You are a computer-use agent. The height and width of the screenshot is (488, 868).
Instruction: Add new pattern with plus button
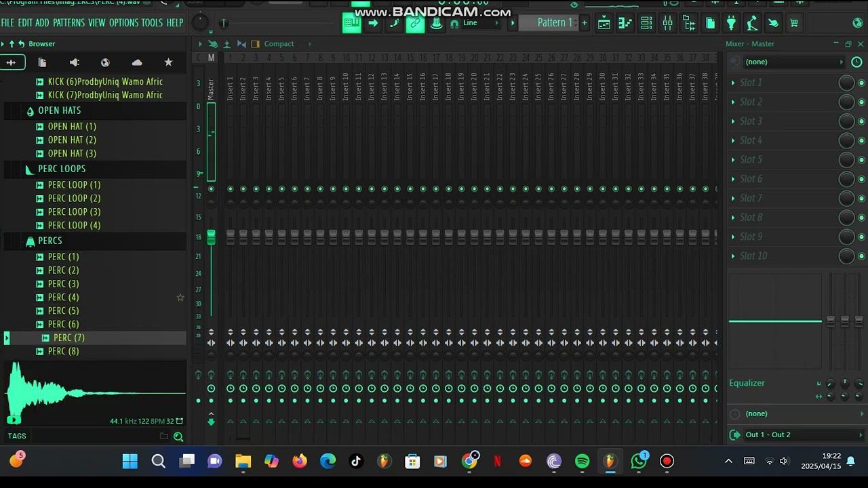click(x=585, y=23)
